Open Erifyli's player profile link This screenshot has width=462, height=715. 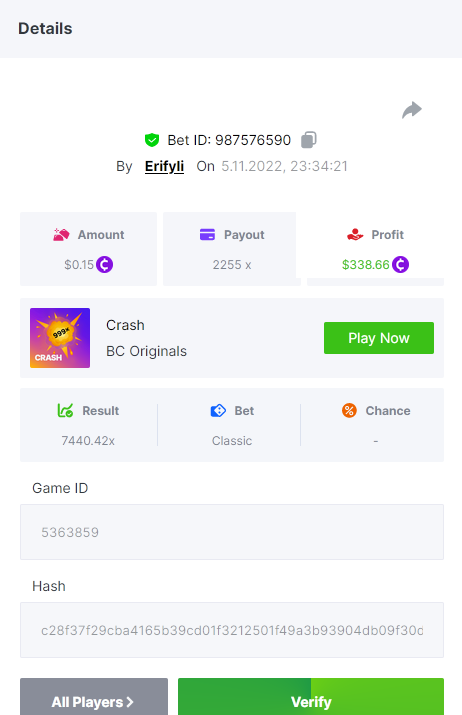tap(164, 166)
